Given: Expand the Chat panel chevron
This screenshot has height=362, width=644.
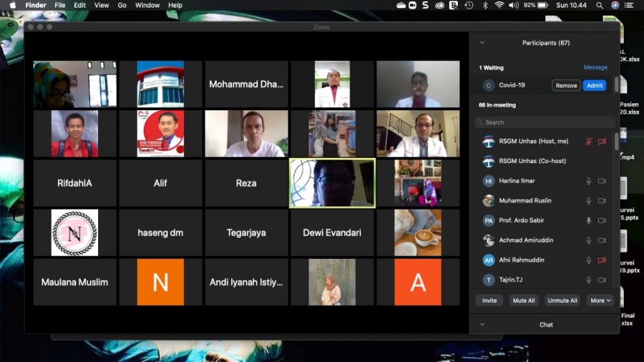Looking at the screenshot, I should coord(482,325).
